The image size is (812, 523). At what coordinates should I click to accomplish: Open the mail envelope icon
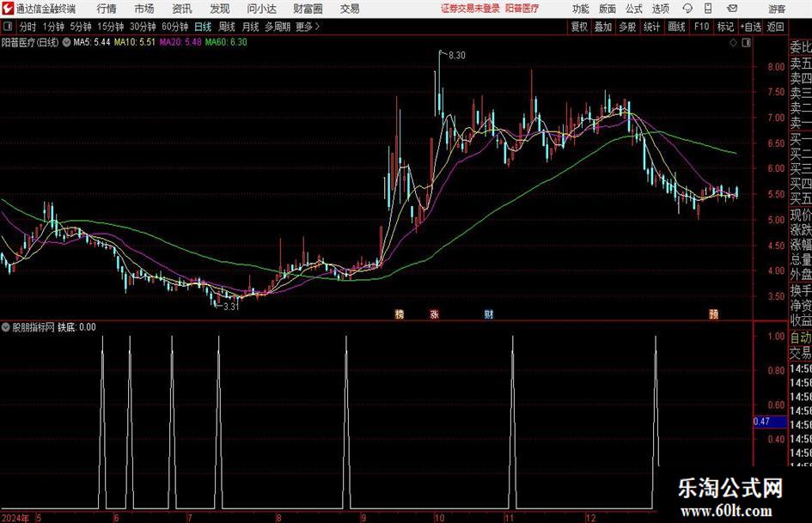[x=732, y=9]
